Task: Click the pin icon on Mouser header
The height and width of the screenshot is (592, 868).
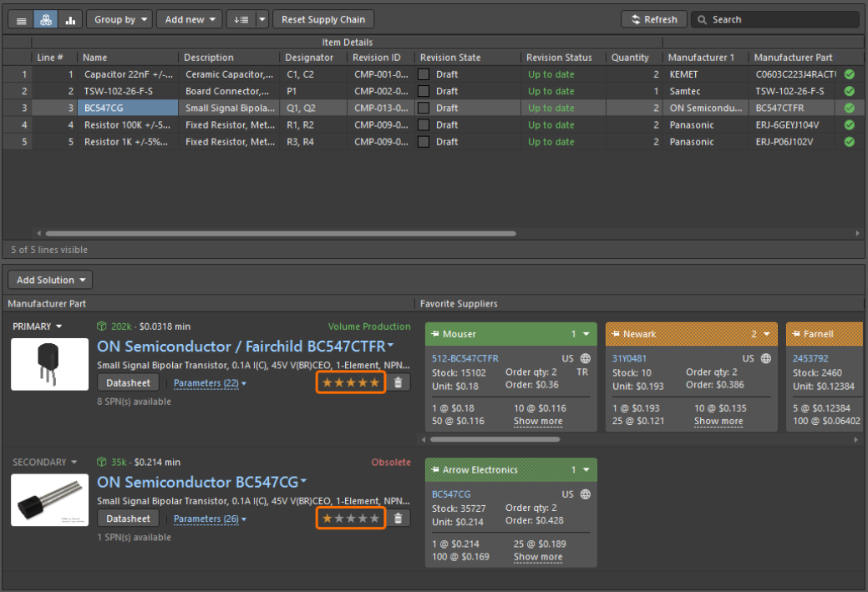Action: (x=435, y=334)
